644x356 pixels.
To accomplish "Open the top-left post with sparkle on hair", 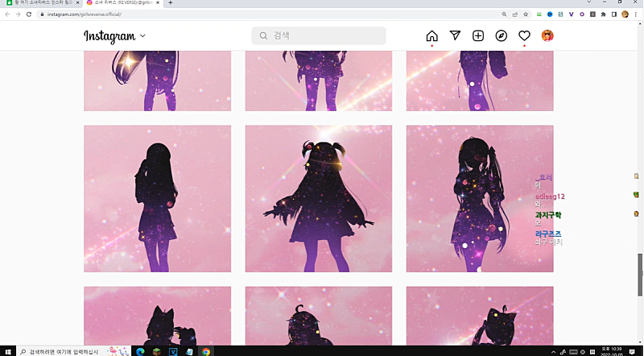I will coord(157,81).
